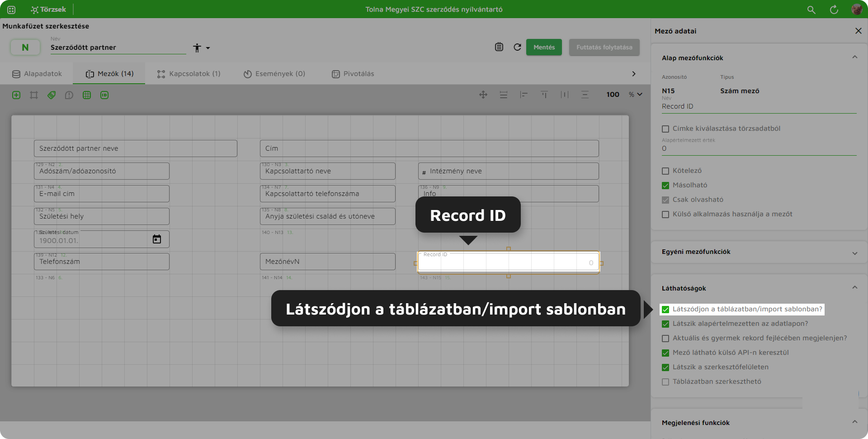The height and width of the screenshot is (439, 868).
Task: Edit the workbook name Szerződött partner
Action: (x=118, y=48)
